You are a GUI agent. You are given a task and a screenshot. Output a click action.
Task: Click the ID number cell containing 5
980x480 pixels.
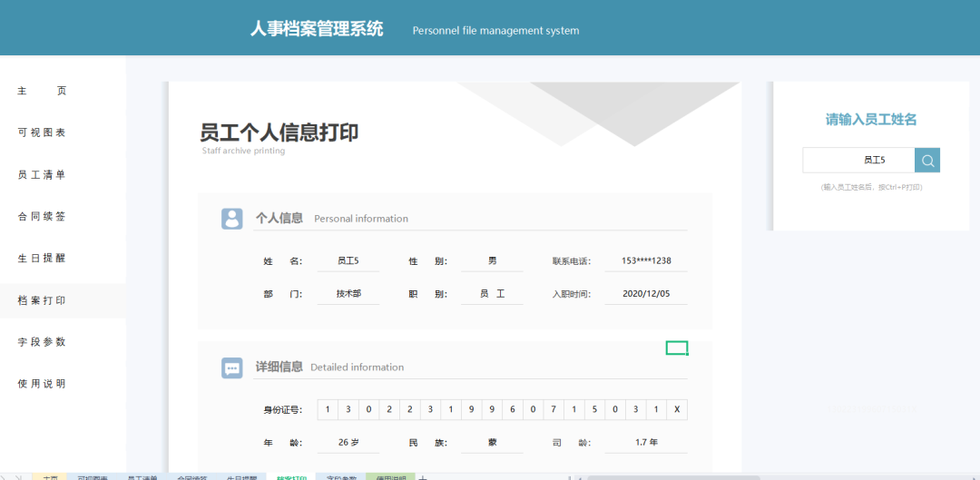(x=595, y=410)
